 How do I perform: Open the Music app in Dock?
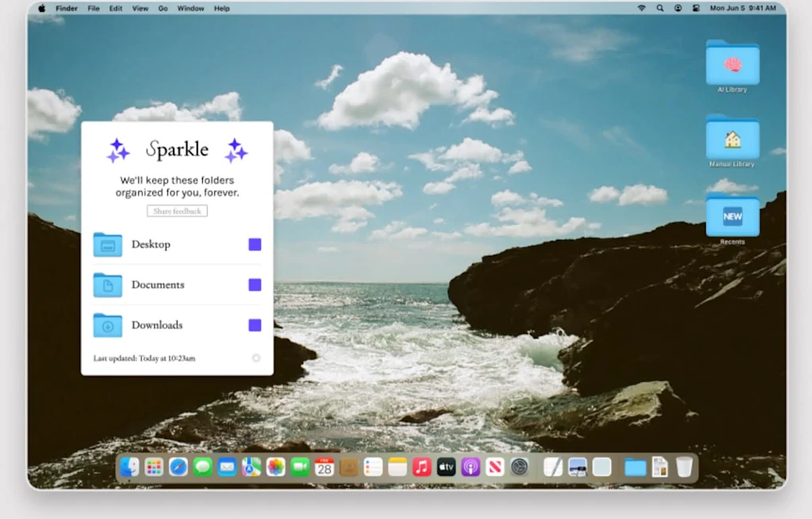pyautogui.click(x=422, y=467)
